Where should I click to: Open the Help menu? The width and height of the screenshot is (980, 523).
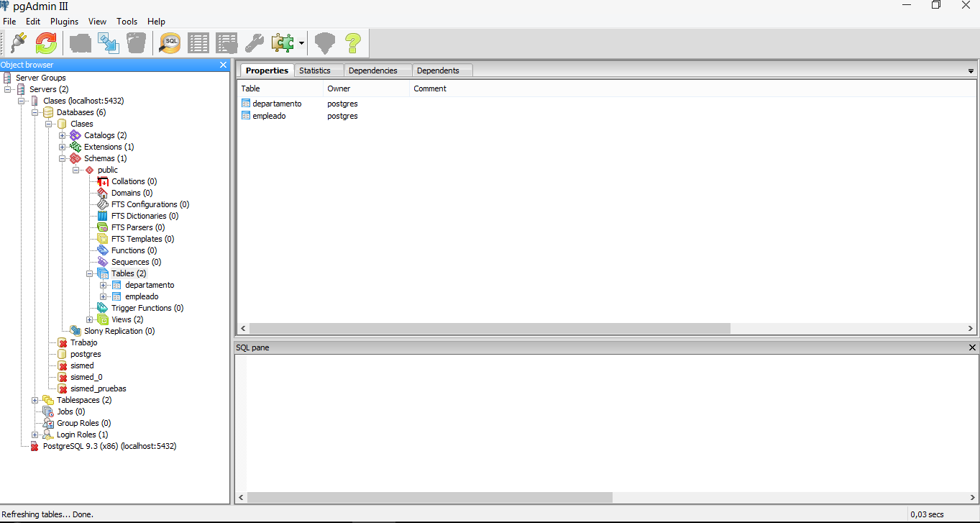coord(156,22)
